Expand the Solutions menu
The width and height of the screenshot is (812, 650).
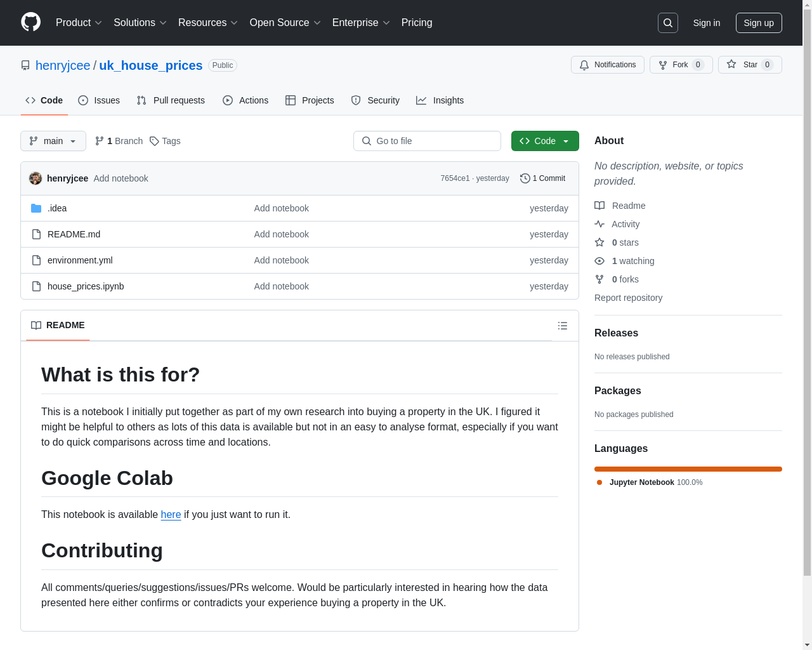pos(140,23)
